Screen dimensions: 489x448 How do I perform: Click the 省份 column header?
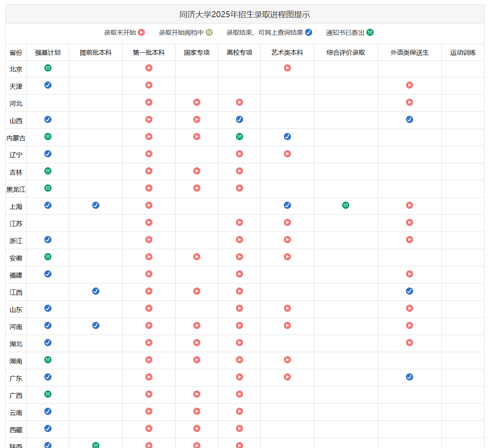click(x=16, y=52)
